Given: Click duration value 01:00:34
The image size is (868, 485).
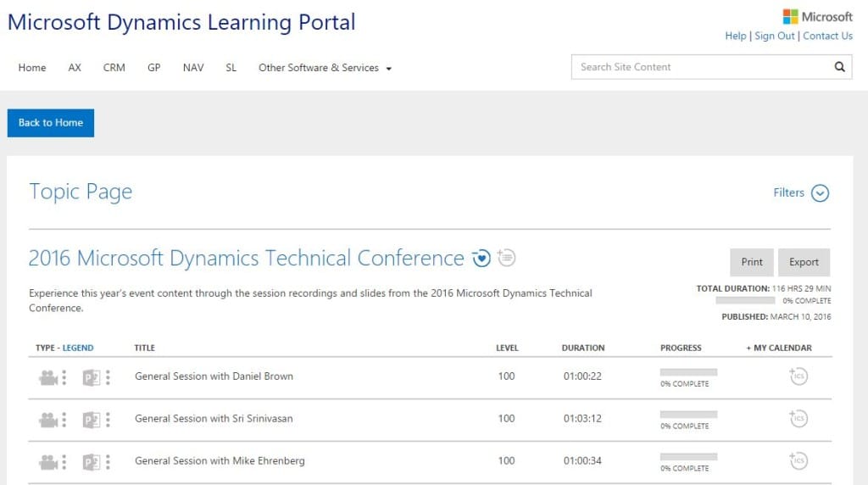Looking at the screenshot, I should (x=582, y=460).
